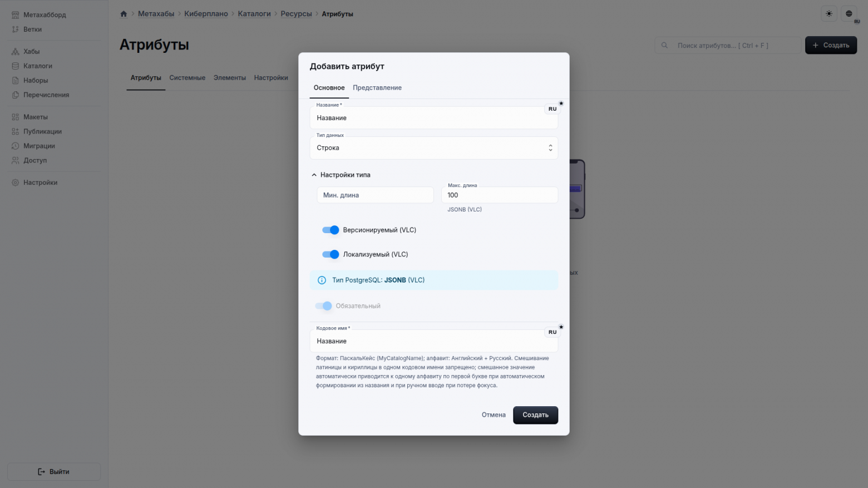This screenshot has width=868, height=488.
Task: Open the RU language selector on Название
Action: point(552,109)
